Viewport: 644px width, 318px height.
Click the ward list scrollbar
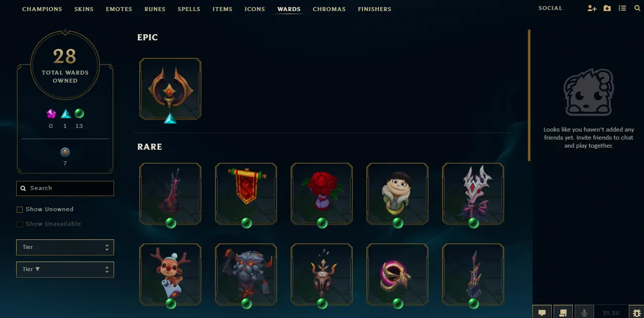(529, 95)
